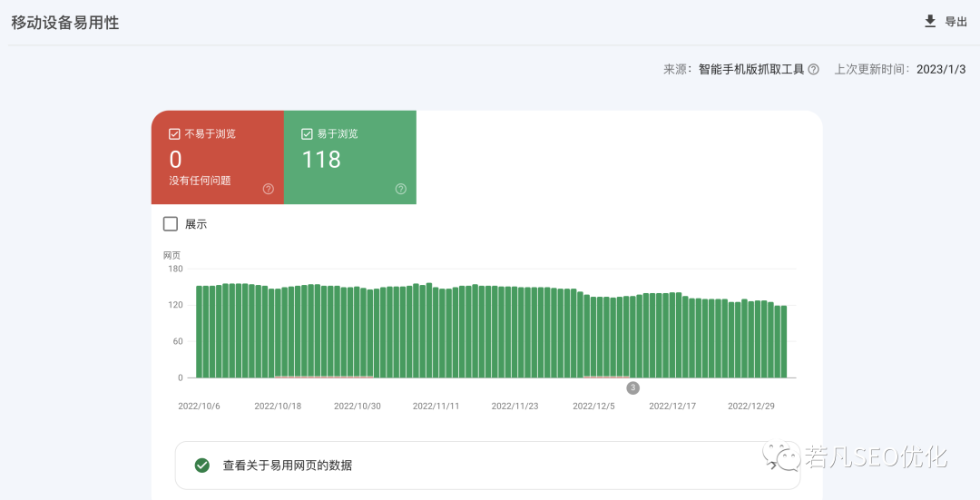Click the 没有任何问题 text on red card
The height and width of the screenshot is (500, 980).
pos(200,181)
